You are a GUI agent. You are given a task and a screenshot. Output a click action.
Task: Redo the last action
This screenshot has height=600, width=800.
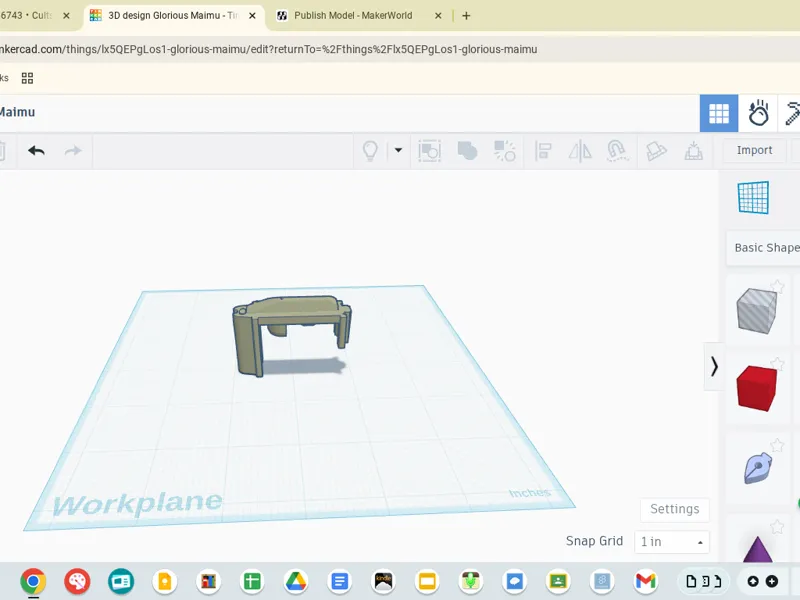pos(73,151)
